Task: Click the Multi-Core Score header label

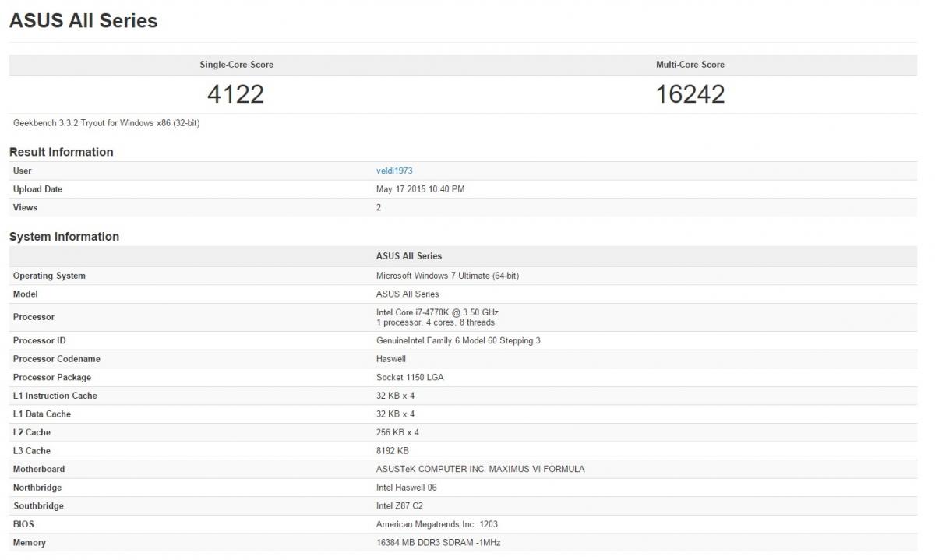Action: 690,65
